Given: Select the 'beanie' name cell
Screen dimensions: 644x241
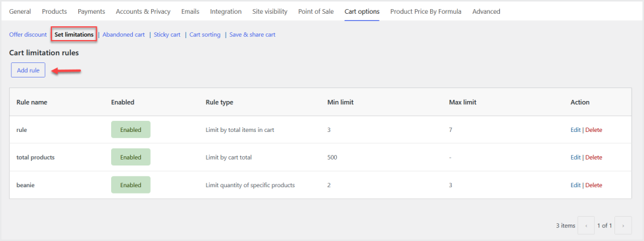Looking at the screenshot, I should coord(26,185).
